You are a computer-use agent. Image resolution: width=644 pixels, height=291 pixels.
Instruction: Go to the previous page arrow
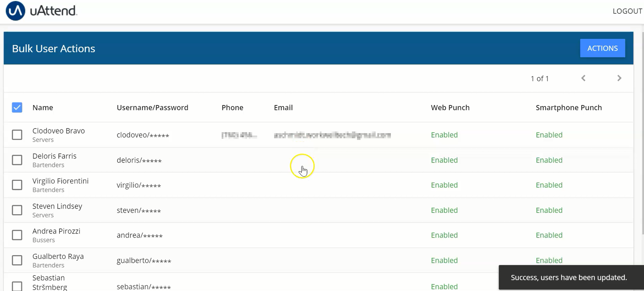(583, 78)
